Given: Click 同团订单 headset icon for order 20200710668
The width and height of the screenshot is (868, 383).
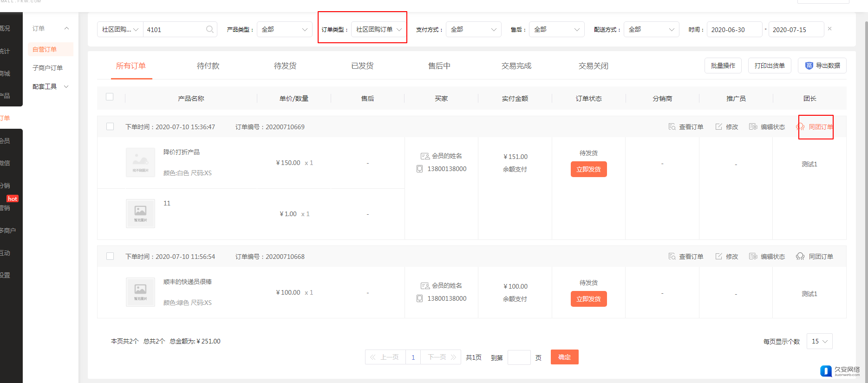Looking at the screenshot, I should [x=800, y=256].
